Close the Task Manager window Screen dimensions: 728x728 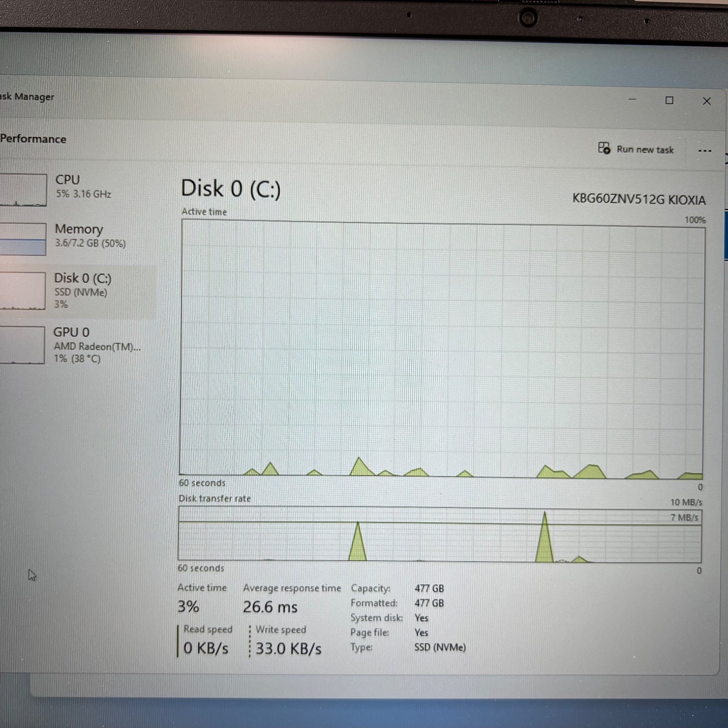click(707, 101)
